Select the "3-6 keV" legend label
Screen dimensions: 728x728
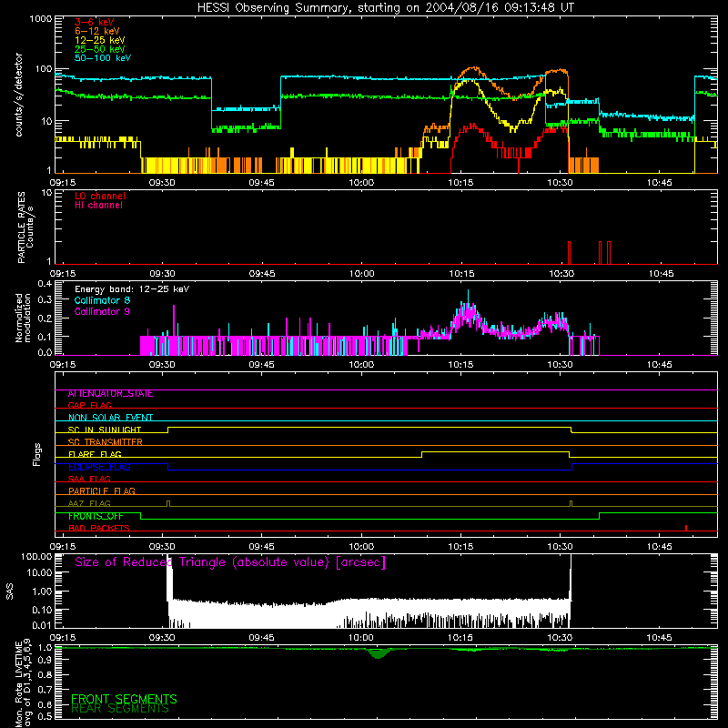click(95, 22)
